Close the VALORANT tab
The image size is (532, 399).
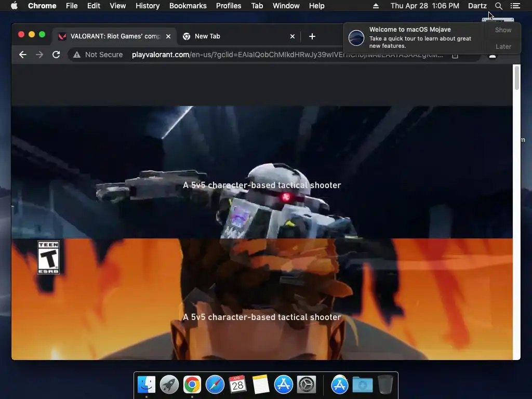pos(168,36)
